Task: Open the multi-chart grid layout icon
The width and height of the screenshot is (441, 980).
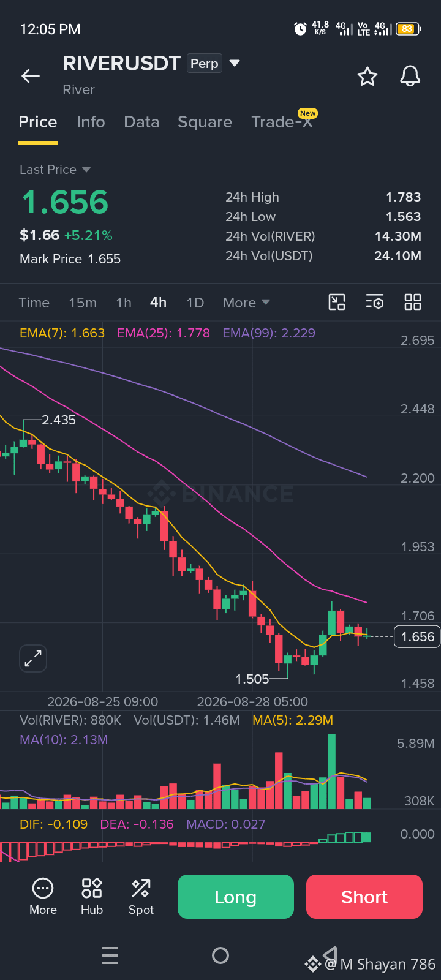Action: point(413,302)
